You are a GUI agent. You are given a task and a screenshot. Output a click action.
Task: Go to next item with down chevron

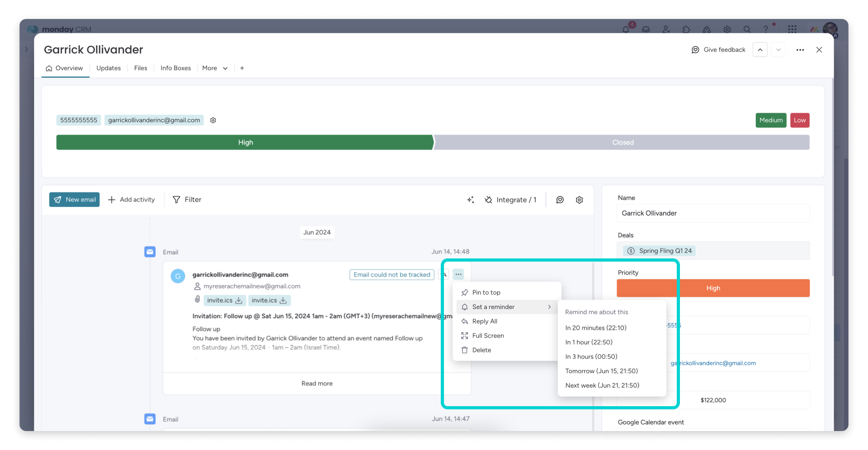(x=778, y=50)
